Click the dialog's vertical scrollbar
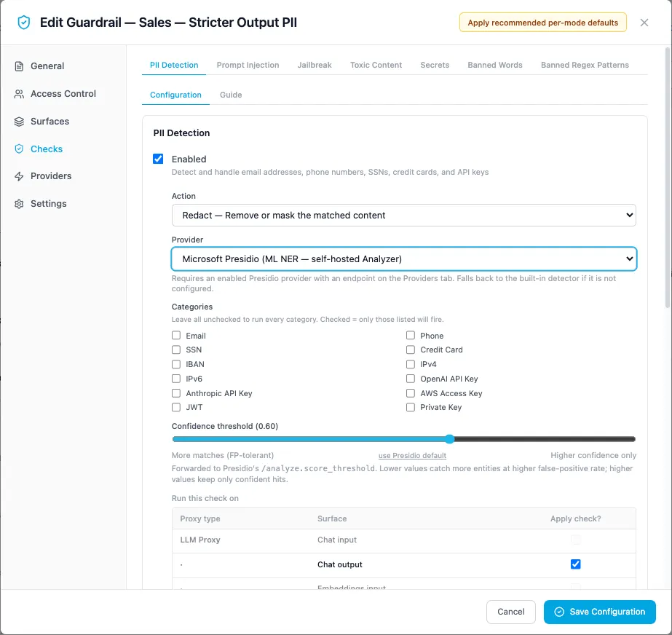 (x=668, y=178)
